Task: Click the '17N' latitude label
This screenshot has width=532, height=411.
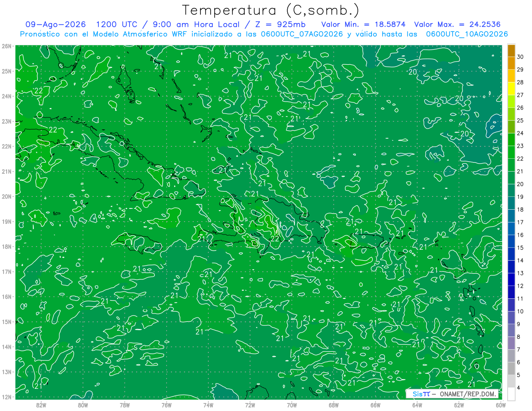Action: coord(7,271)
